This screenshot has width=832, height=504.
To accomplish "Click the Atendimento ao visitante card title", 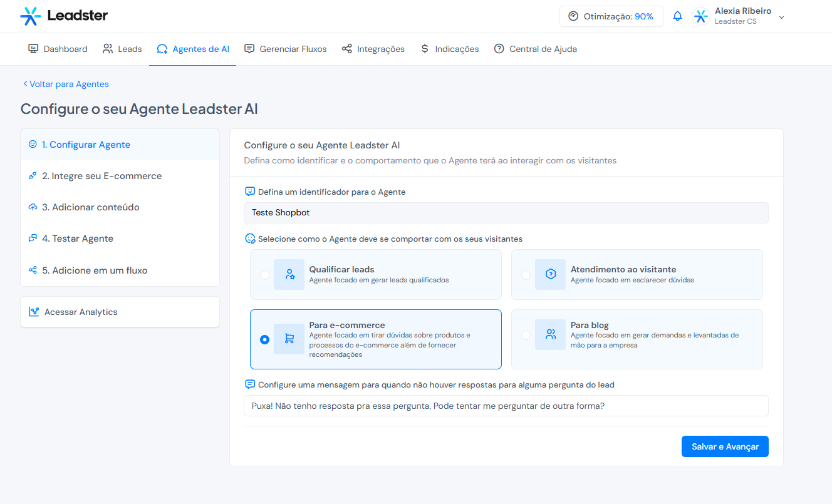I will tap(623, 269).
